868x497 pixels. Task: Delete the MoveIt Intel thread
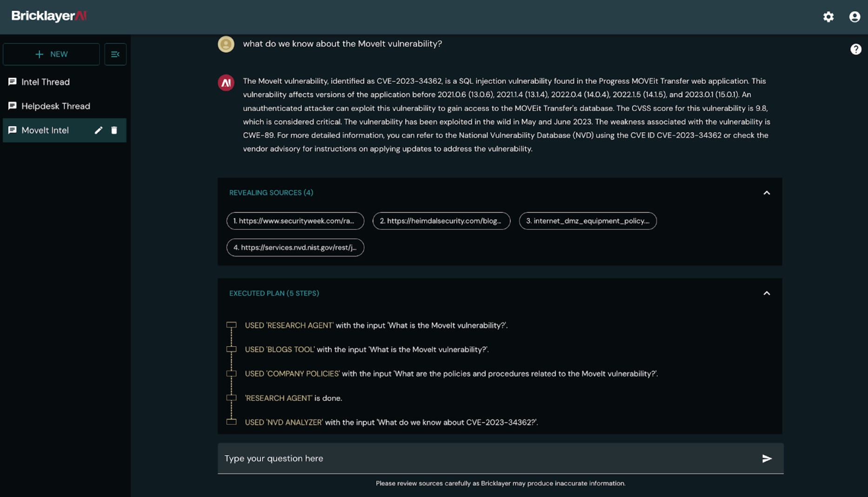coord(114,130)
